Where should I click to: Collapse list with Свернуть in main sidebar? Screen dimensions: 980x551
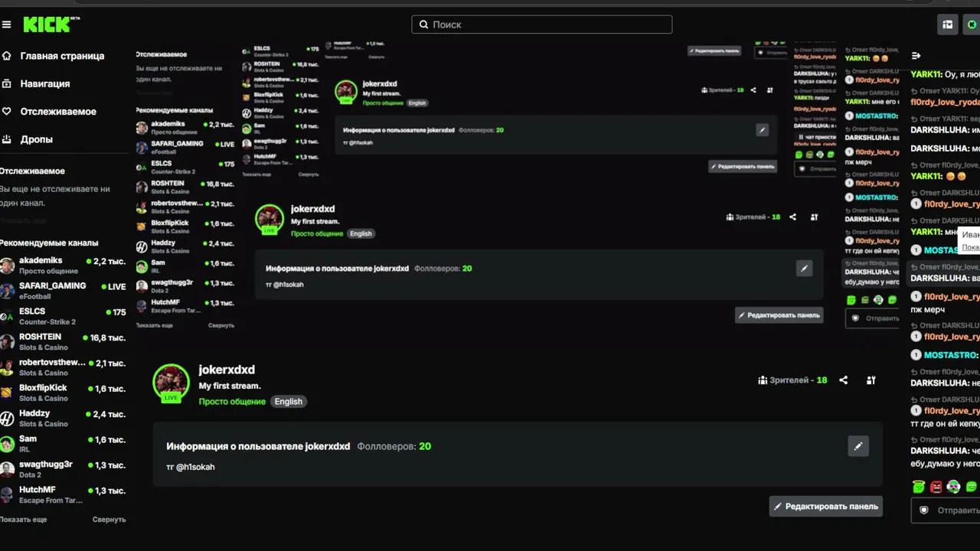(x=109, y=520)
